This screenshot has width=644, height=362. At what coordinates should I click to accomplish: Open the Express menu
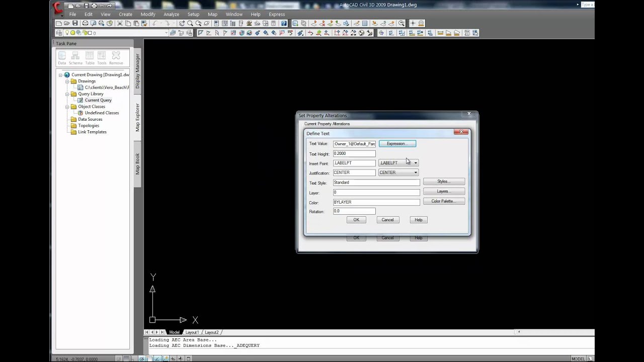pos(277,14)
